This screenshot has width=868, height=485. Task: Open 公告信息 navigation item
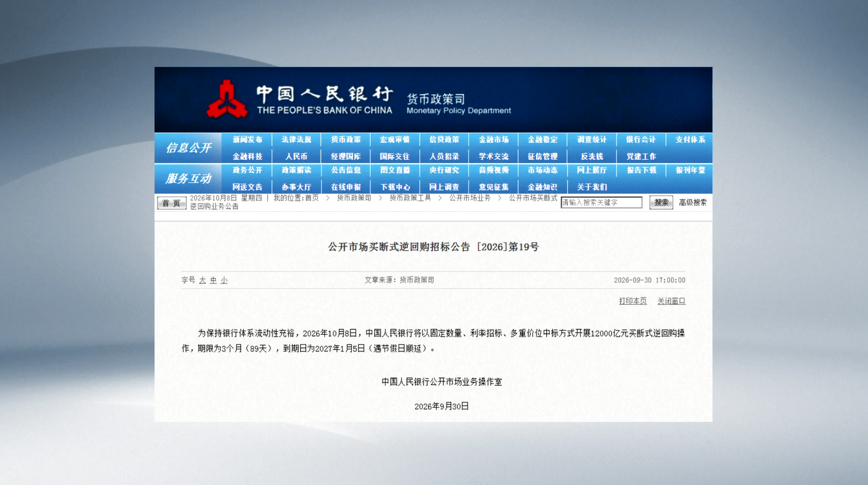(346, 170)
